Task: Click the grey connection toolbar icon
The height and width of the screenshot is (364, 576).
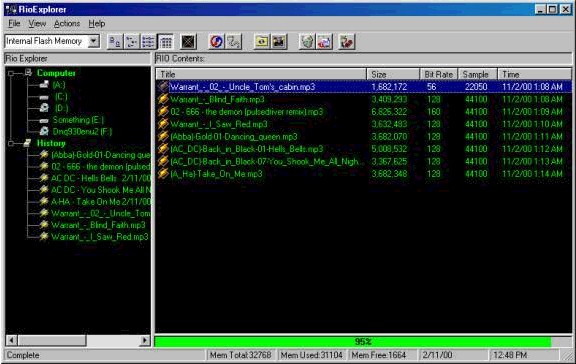Action: coord(233,42)
